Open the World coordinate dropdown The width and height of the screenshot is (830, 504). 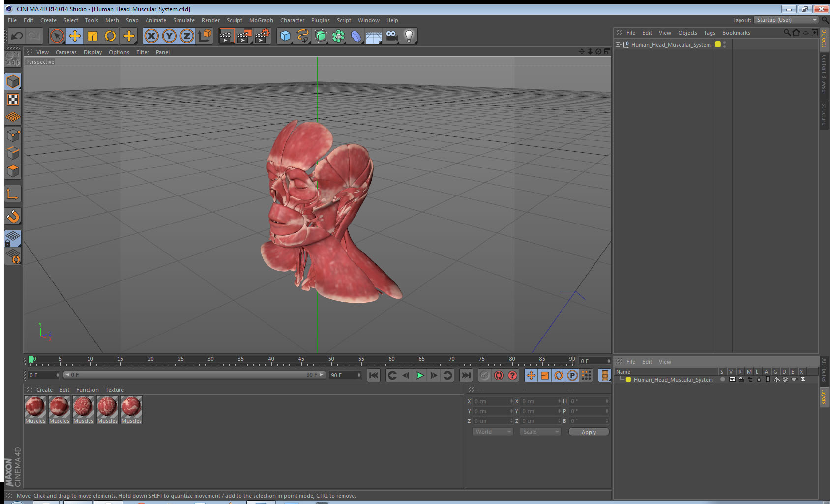click(493, 432)
